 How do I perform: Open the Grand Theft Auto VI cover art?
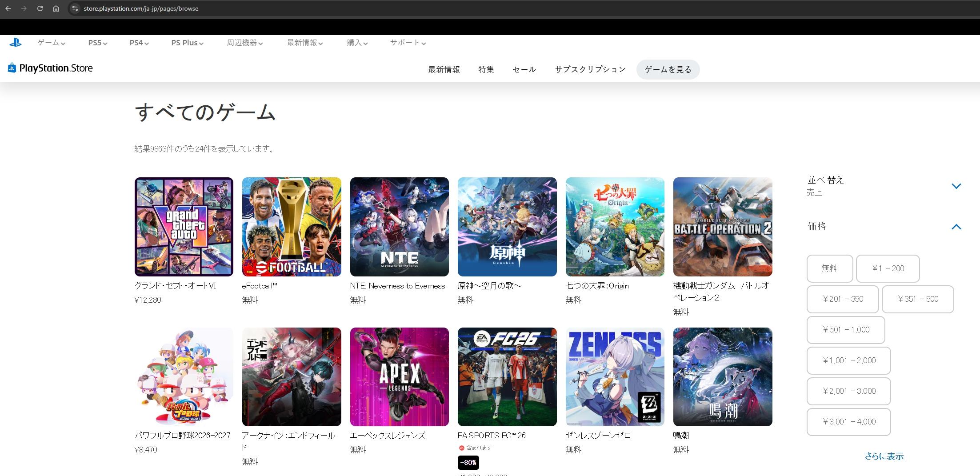pyautogui.click(x=184, y=227)
